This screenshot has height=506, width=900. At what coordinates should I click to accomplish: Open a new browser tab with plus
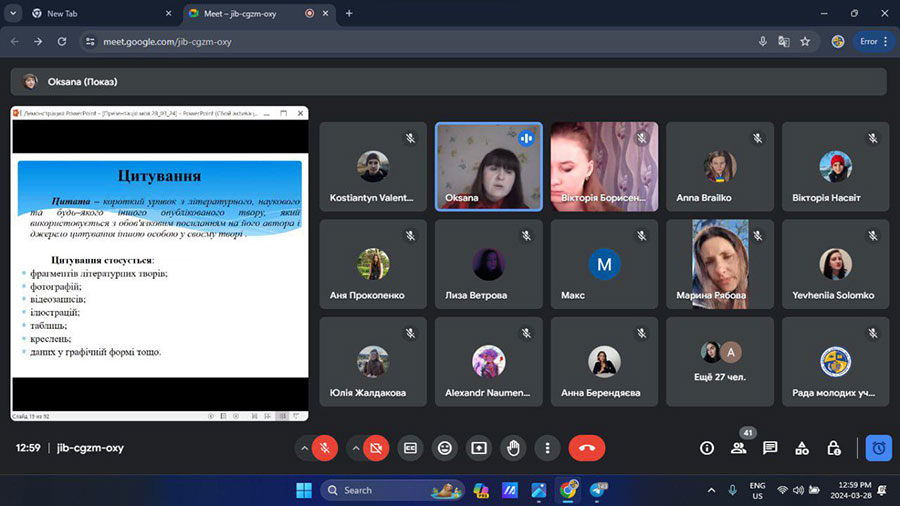[x=348, y=13]
